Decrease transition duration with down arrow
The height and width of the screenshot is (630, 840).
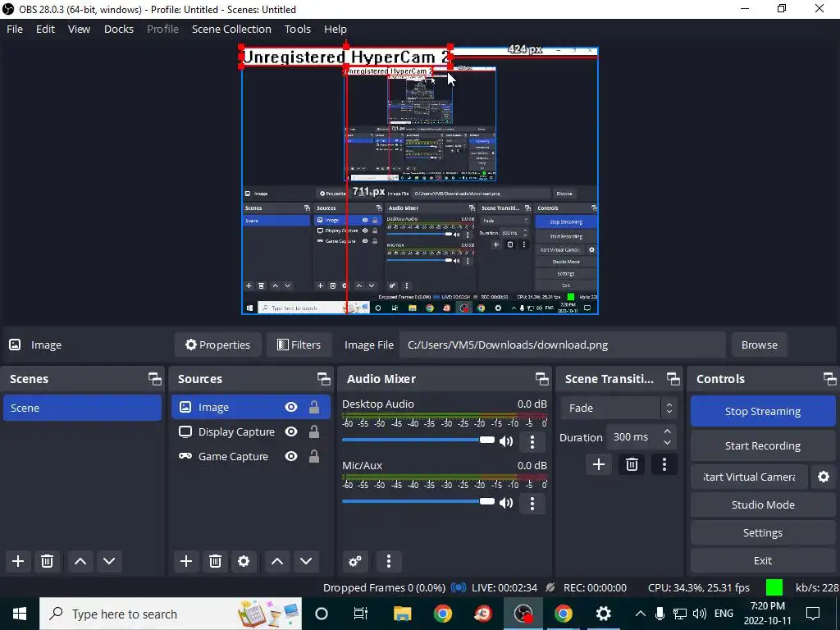point(667,442)
